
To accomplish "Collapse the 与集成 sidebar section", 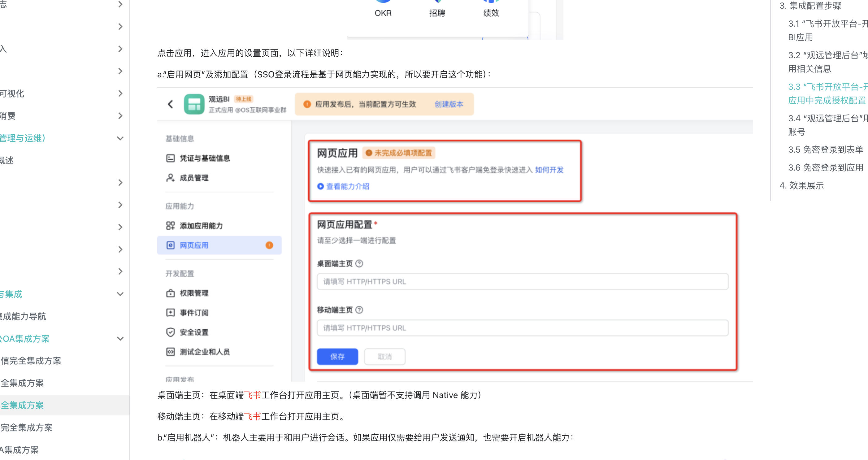I will (120, 294).
